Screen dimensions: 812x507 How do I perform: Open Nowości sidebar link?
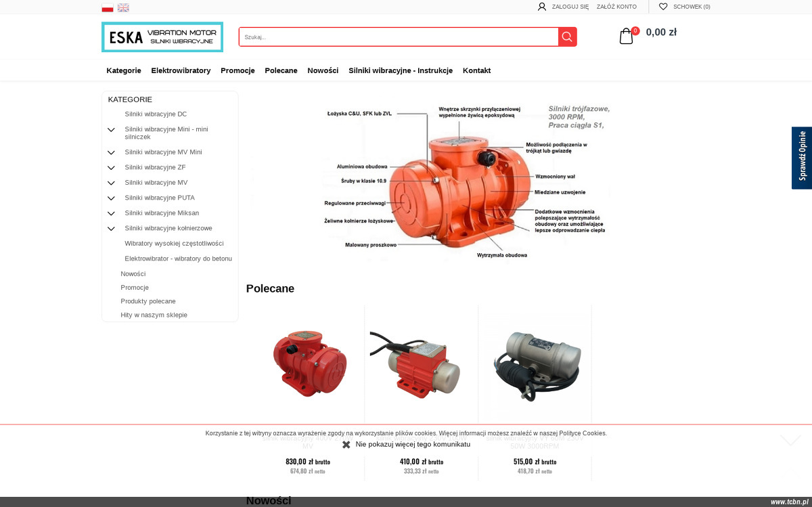point(133,273)
